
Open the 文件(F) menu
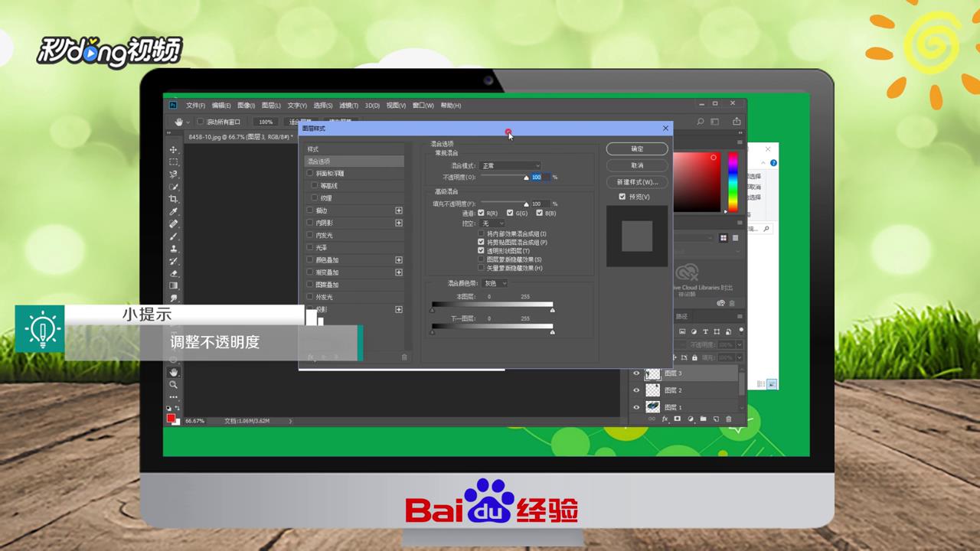(195, 105)
